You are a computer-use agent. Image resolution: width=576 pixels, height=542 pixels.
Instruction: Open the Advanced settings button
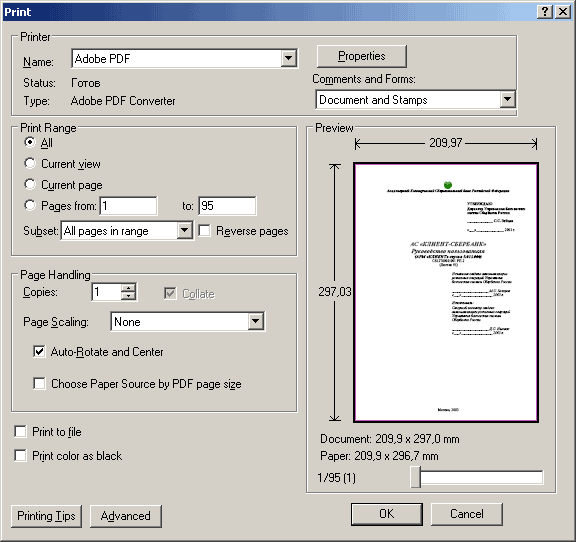[x=126, y=516]
